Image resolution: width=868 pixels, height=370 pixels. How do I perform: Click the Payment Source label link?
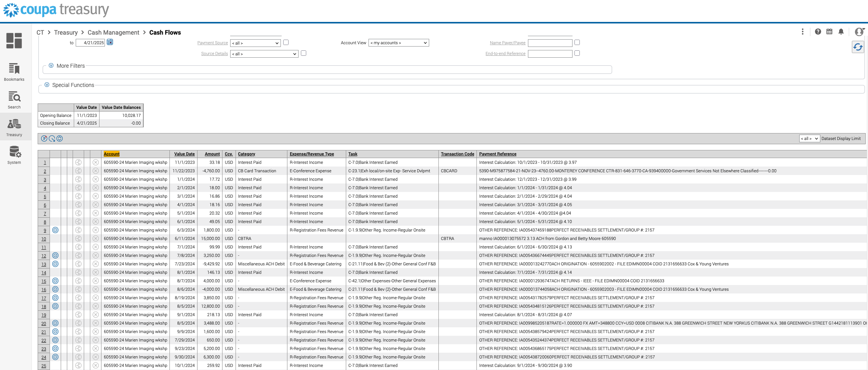pyautogui.click(x=212, y=43)
